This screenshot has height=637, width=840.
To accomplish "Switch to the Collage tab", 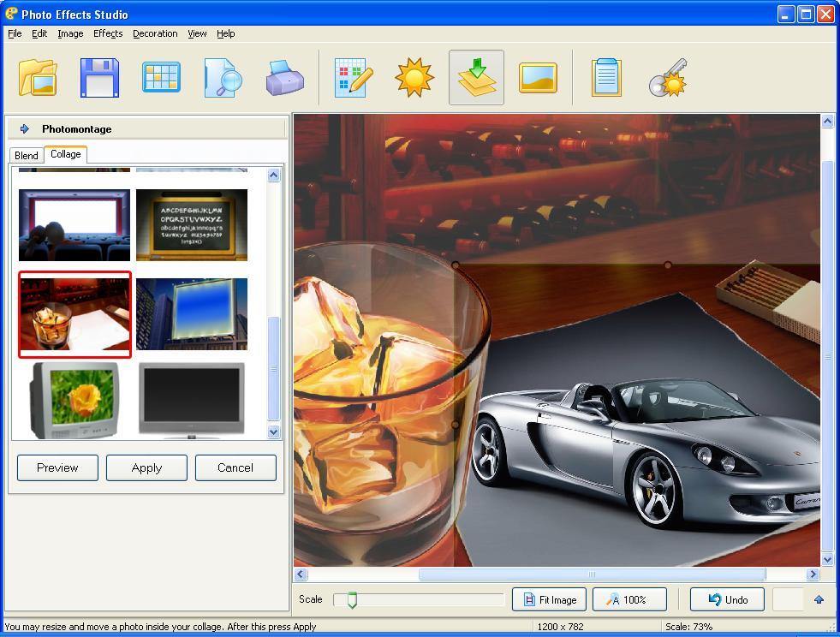I will (65, 154).
